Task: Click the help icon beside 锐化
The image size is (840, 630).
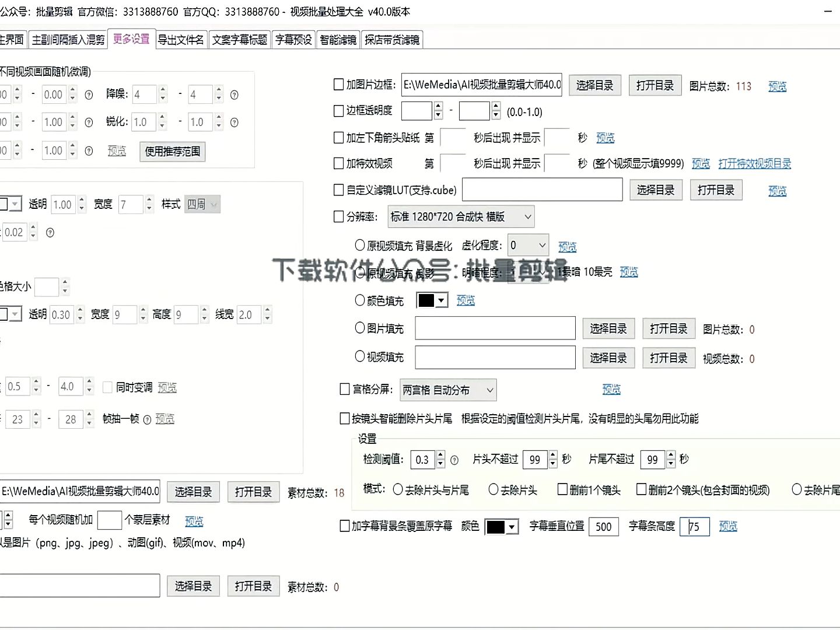Action: 234,123
